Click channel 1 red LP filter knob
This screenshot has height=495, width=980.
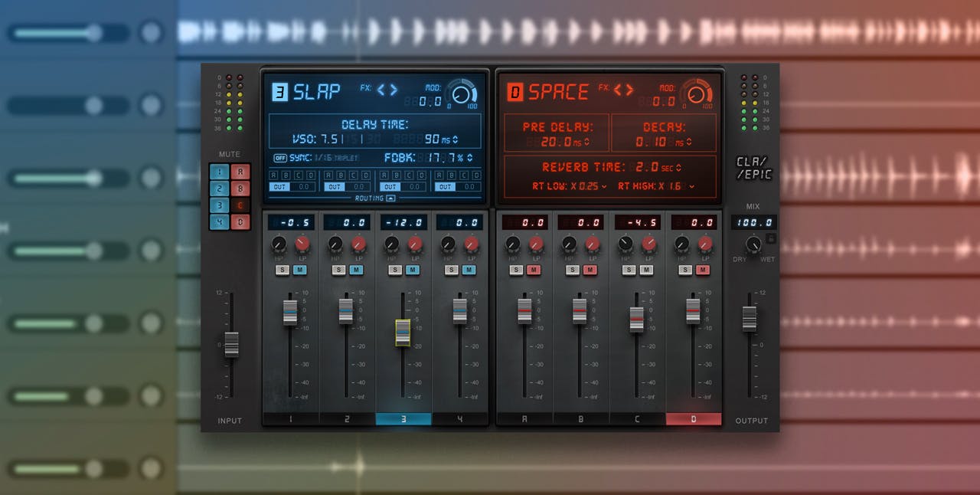pyautogui.click(x=302, y=245)
